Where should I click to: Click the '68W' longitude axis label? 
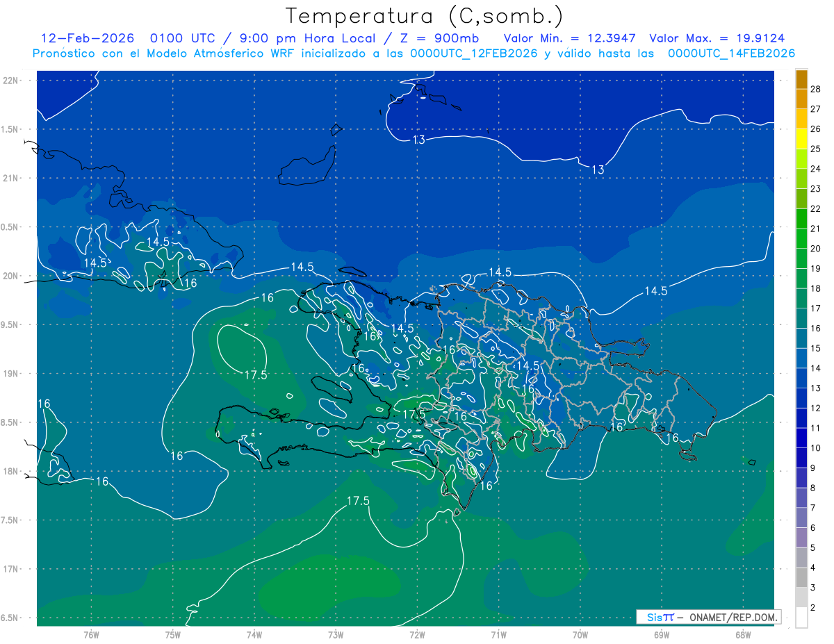tap(743, 635)
